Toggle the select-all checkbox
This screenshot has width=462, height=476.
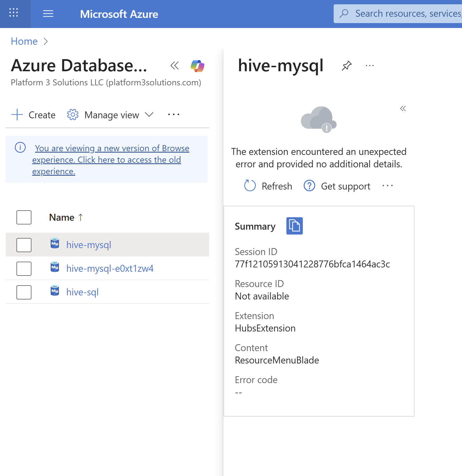[24, 217]
